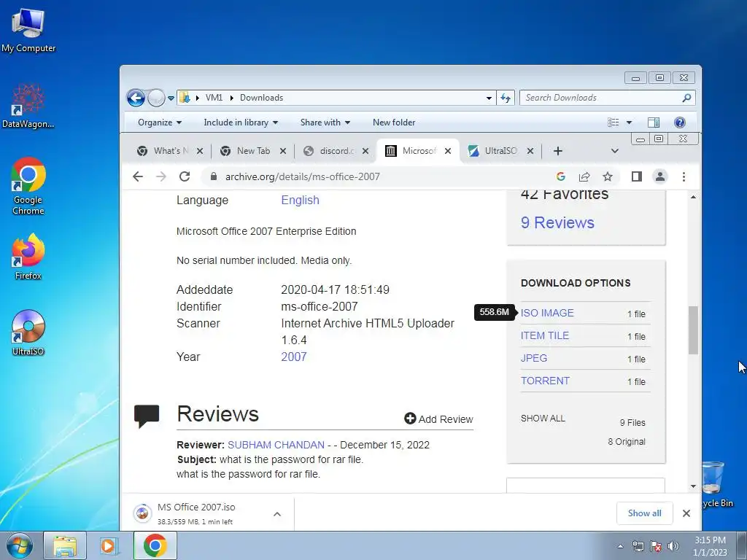Click year 2007 link
The image size is (747, 560).
click(x=294, y=357)
